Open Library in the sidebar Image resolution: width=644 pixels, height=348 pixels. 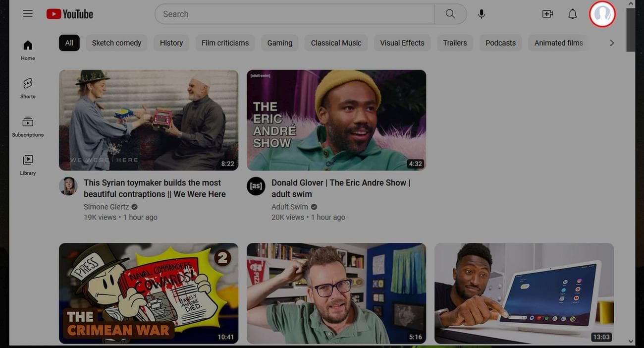[28, 165]
